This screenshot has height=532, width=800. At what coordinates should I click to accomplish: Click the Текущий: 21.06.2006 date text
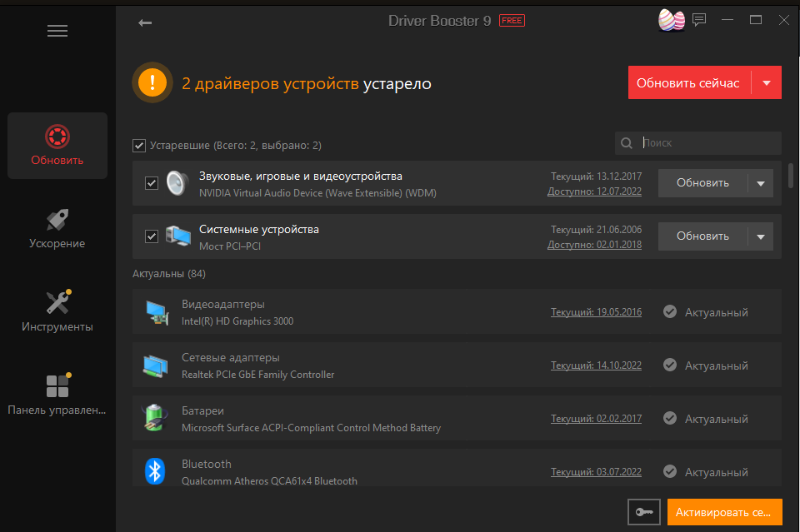596,230
